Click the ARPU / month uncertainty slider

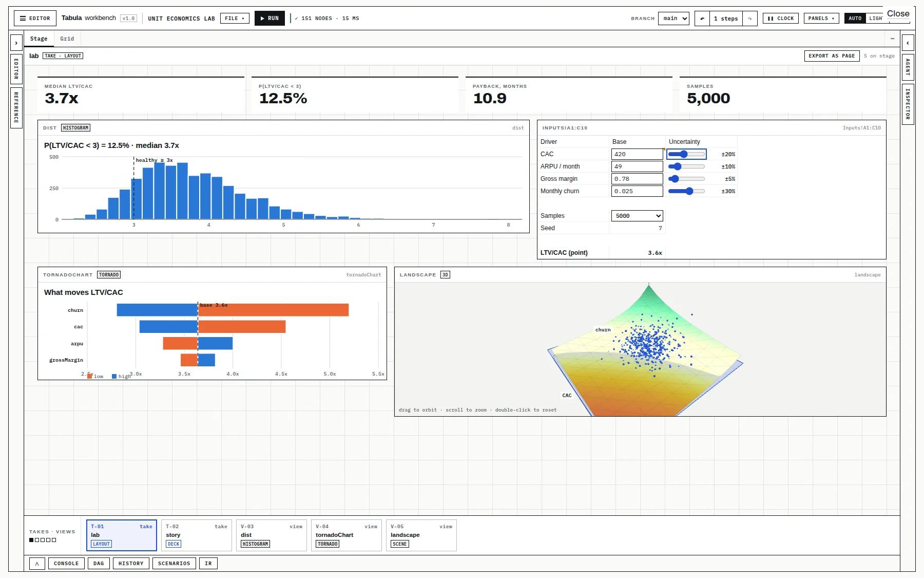(686, 166)
